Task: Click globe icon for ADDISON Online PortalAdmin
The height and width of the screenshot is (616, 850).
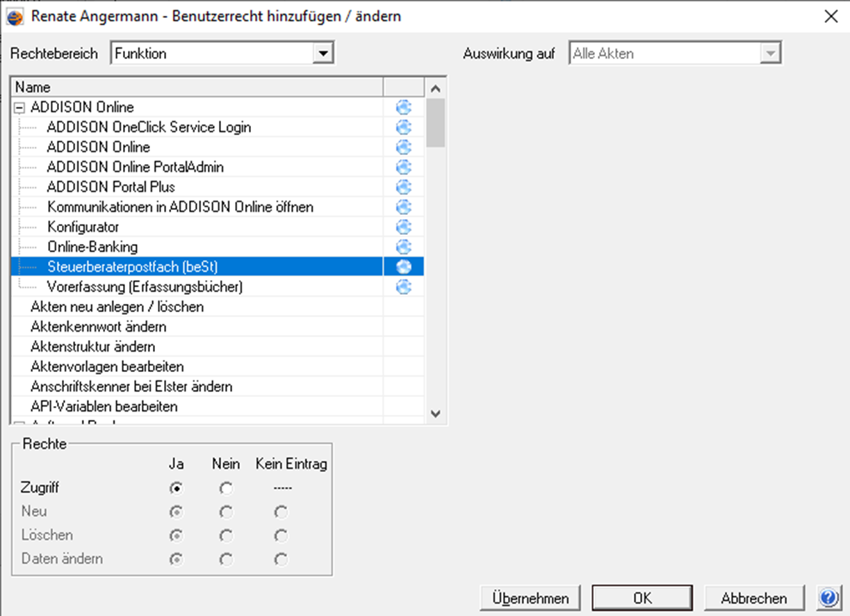Action: 404,168
